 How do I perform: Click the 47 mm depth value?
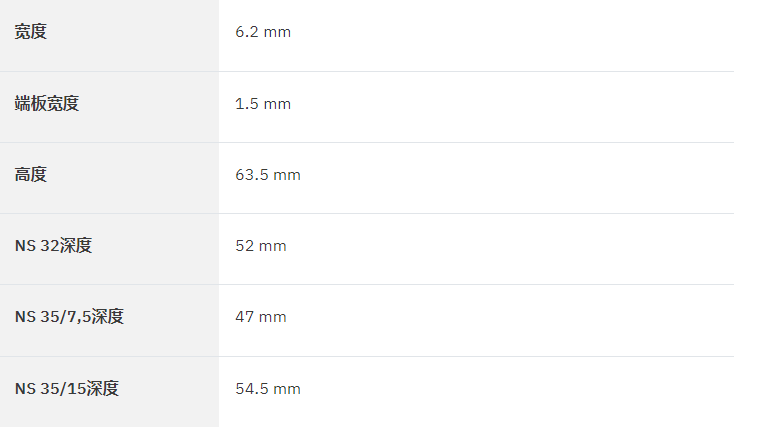261,317
